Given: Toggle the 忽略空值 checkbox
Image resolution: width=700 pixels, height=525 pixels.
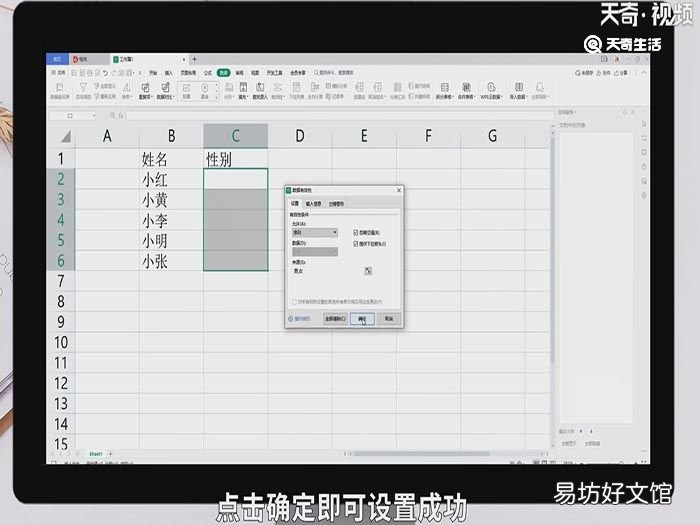Looking at the screenshot, I should click(356, 233).
